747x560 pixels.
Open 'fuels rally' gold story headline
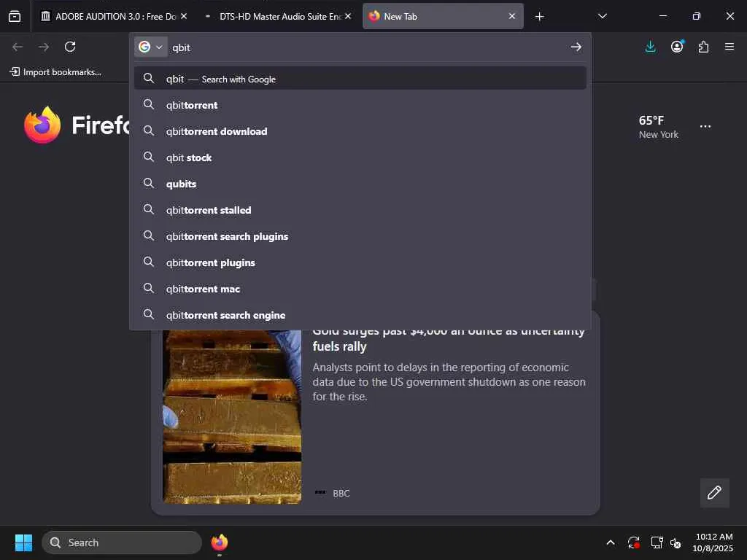[x=449, y=339]
